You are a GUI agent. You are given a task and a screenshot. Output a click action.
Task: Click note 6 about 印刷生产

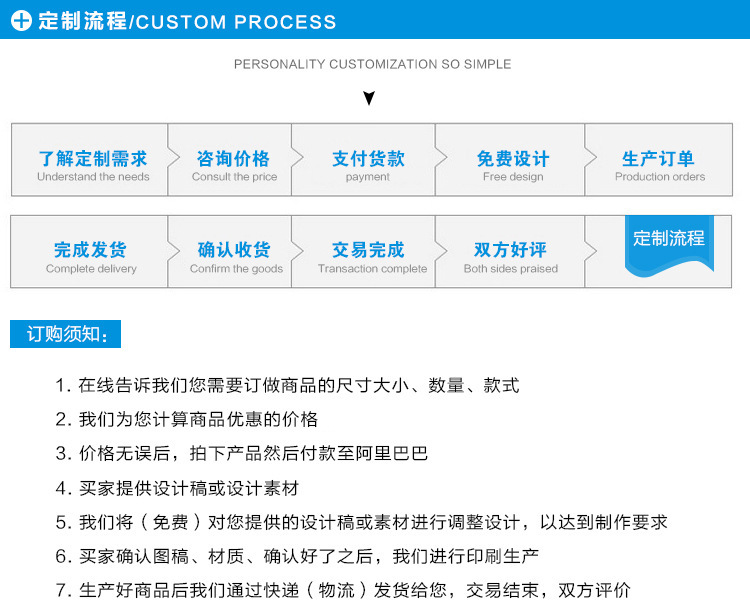(x=297, y=556)
